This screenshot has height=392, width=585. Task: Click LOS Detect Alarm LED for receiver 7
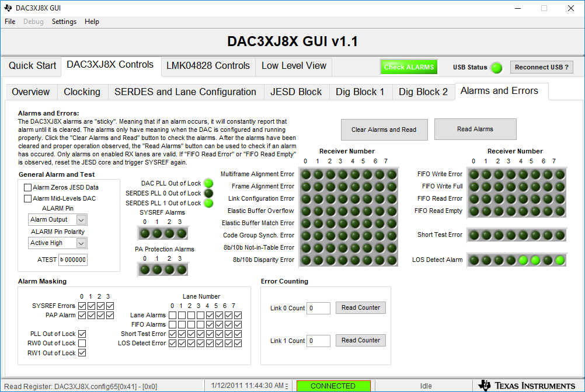pos(560,260)
